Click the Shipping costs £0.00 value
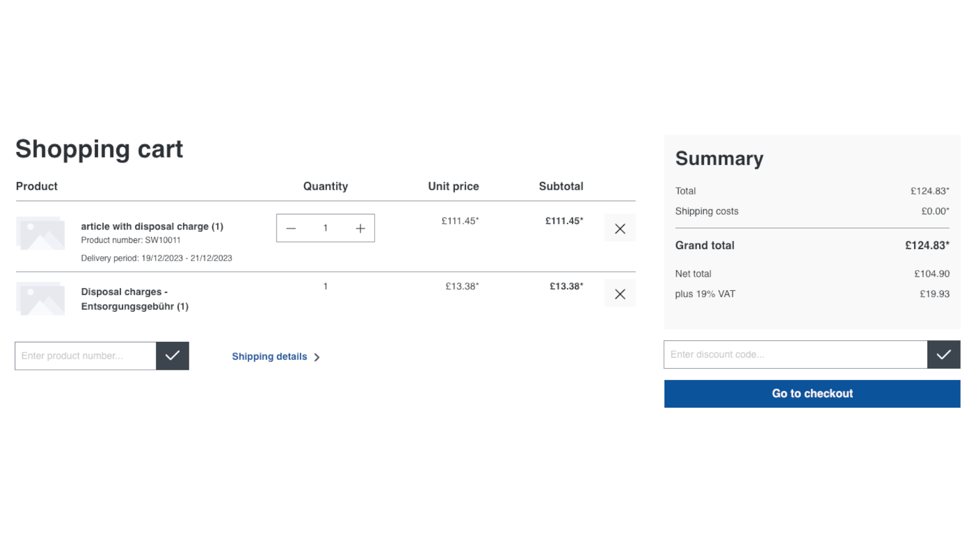This screenshot has height=551, width=980. coord(935,211)
